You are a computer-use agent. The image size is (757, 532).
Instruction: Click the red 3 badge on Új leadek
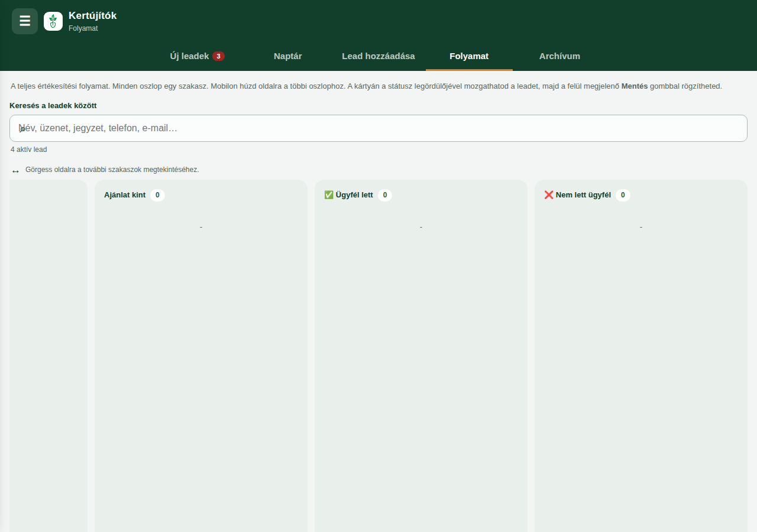click(x=218, y=56)
